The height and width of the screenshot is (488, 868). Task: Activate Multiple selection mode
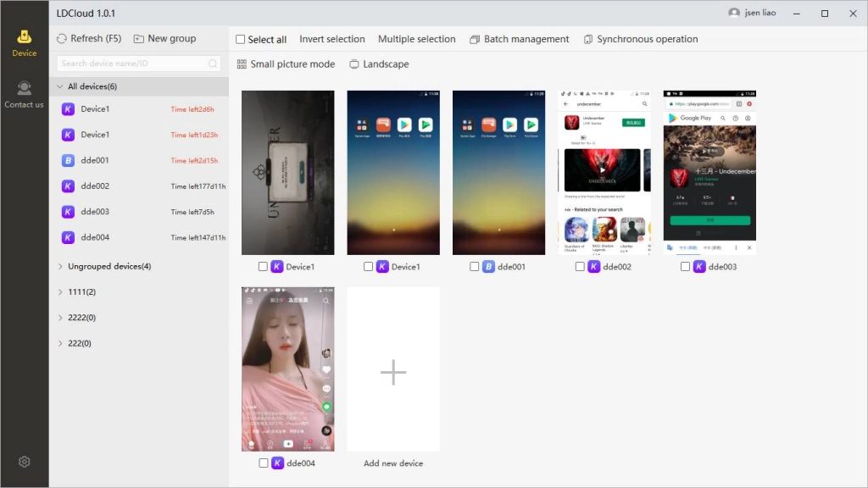coord(417,39)
